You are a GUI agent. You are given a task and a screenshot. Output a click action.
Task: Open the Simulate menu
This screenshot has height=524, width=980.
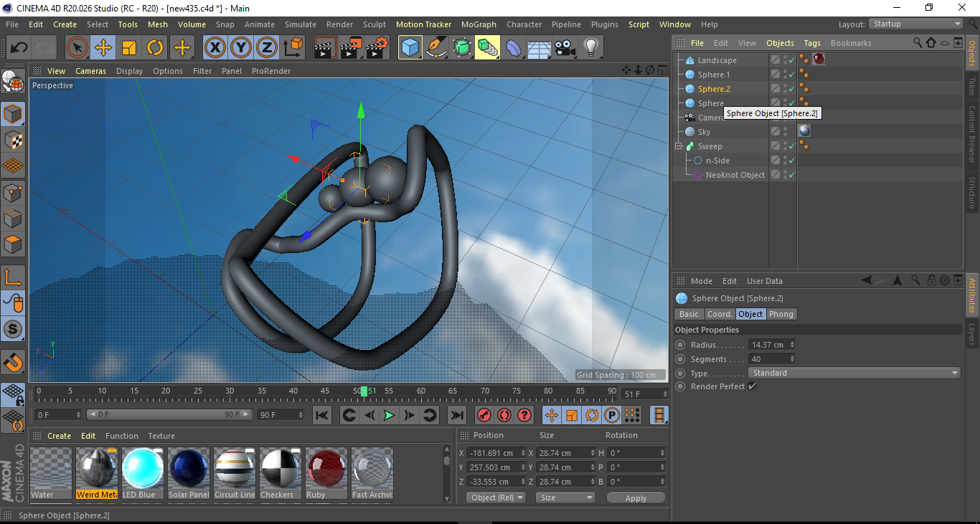click(301, 24)
